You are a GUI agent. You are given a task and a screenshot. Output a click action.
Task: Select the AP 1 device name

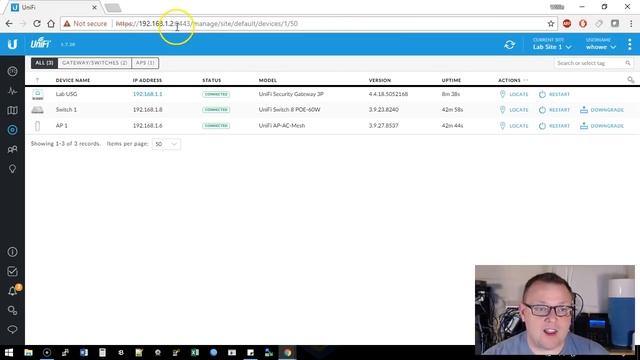pos(62,125)
